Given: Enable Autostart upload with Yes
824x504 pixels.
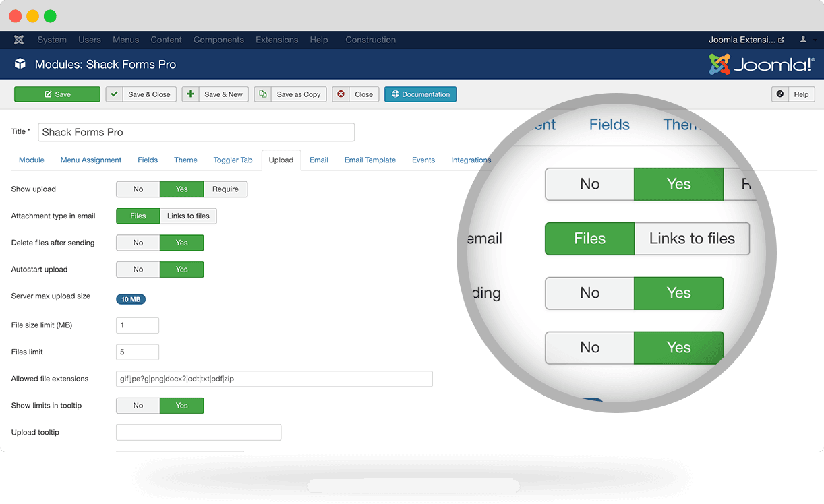Looking at the screenshot, I should pos(182,270).
